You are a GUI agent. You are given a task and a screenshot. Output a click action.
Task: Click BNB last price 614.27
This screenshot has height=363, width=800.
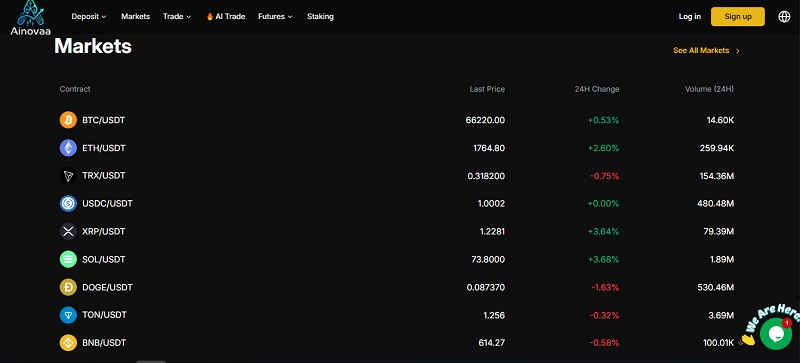tap(492, 343)
